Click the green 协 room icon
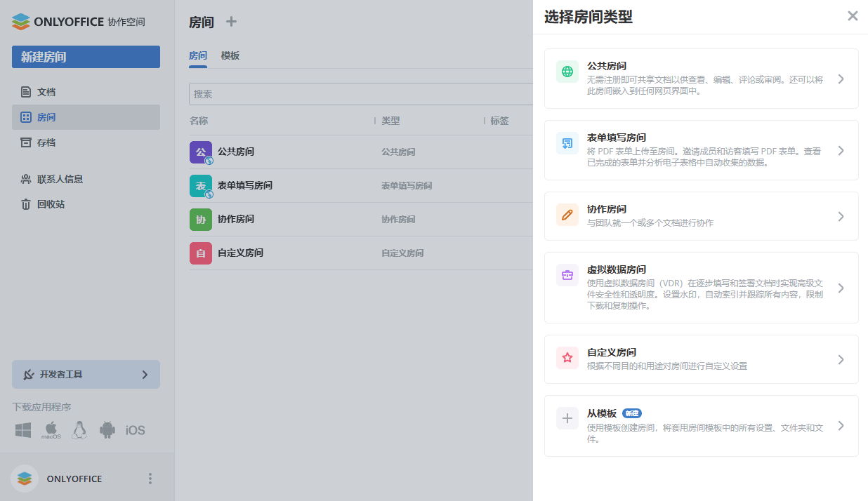Viewport: 868px width, 501px height. pyautogui.click(x=201, y=220)
